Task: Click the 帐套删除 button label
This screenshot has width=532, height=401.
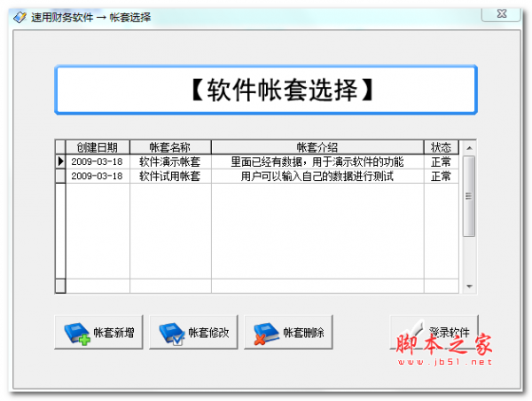Action: click(303, 333)
